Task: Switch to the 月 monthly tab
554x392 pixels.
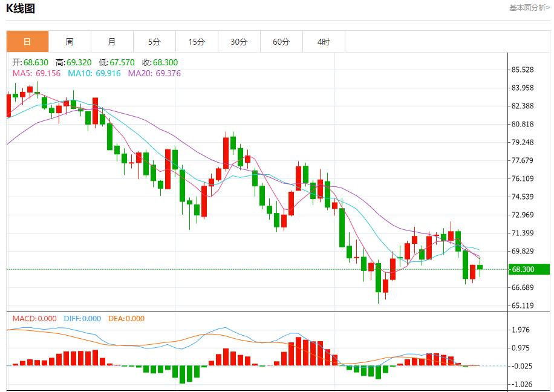Action: click(x=112, y=42)
